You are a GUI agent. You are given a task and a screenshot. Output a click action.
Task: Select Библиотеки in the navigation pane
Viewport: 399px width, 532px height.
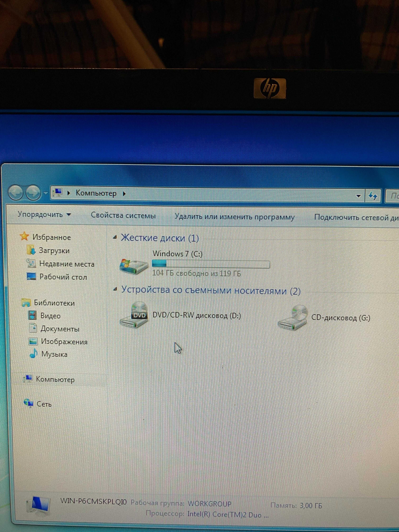(54, 303)
